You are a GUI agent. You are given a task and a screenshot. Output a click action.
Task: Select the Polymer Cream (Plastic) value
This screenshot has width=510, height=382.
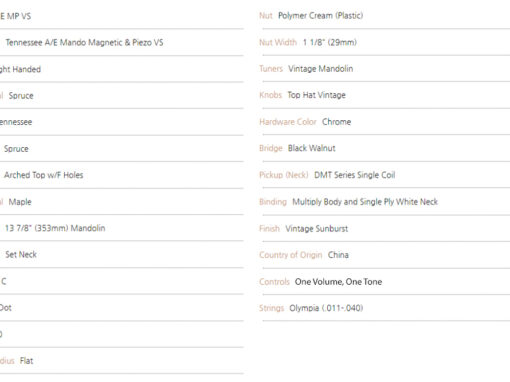320,16
